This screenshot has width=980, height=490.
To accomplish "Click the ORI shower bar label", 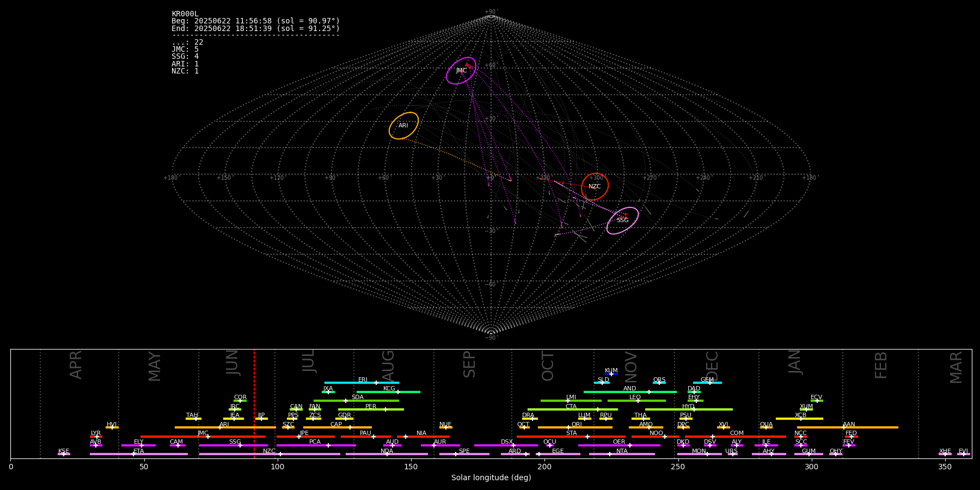I will [577, 425].
